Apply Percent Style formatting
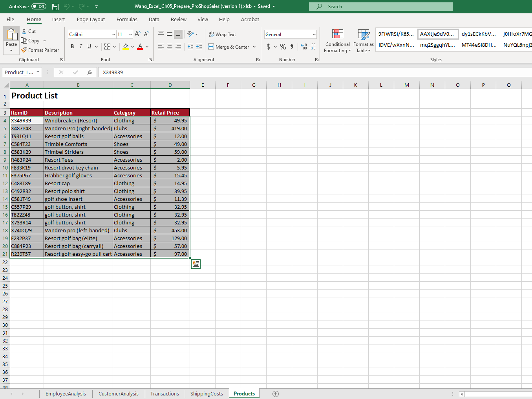The height and width of the screenshot is (399, 532). coord(283,47)
